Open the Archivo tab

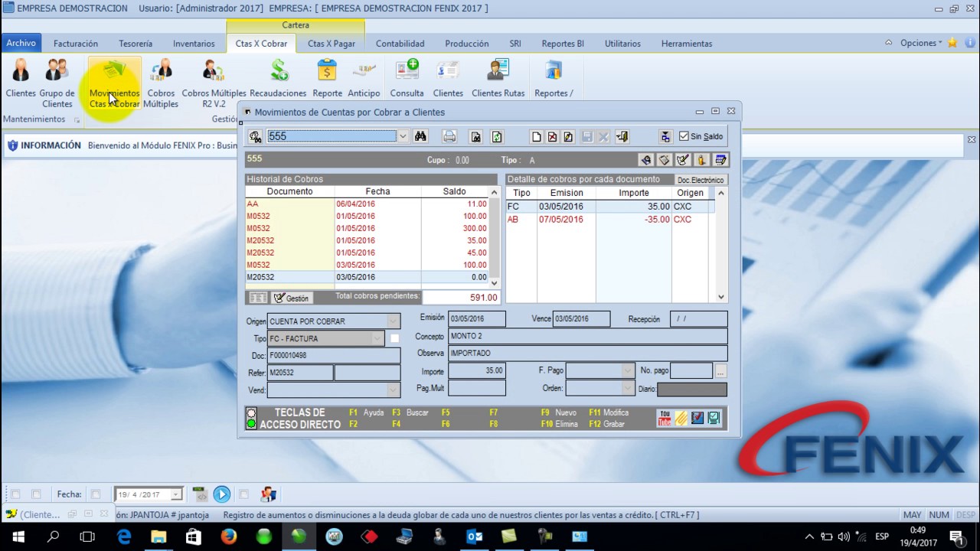coord(21,43)
